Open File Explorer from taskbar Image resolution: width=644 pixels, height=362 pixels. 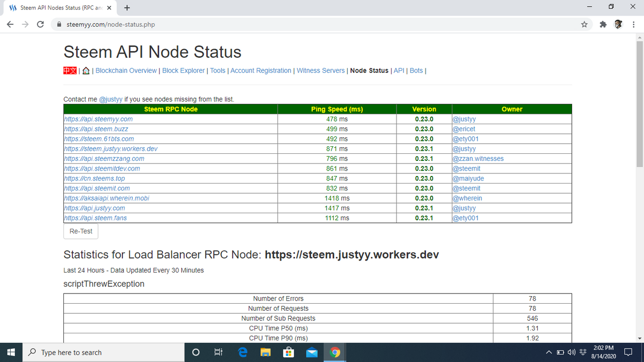click(266, 352)
